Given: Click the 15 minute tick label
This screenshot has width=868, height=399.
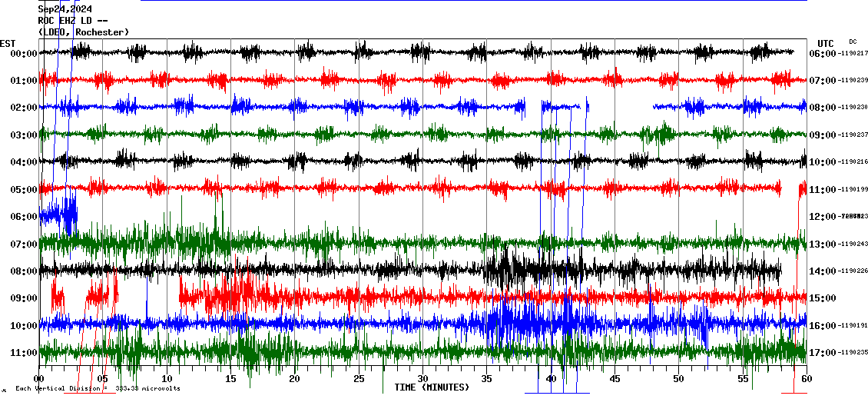Looking at the screenshot, I should pyautogui.click(x=230, y=379).
